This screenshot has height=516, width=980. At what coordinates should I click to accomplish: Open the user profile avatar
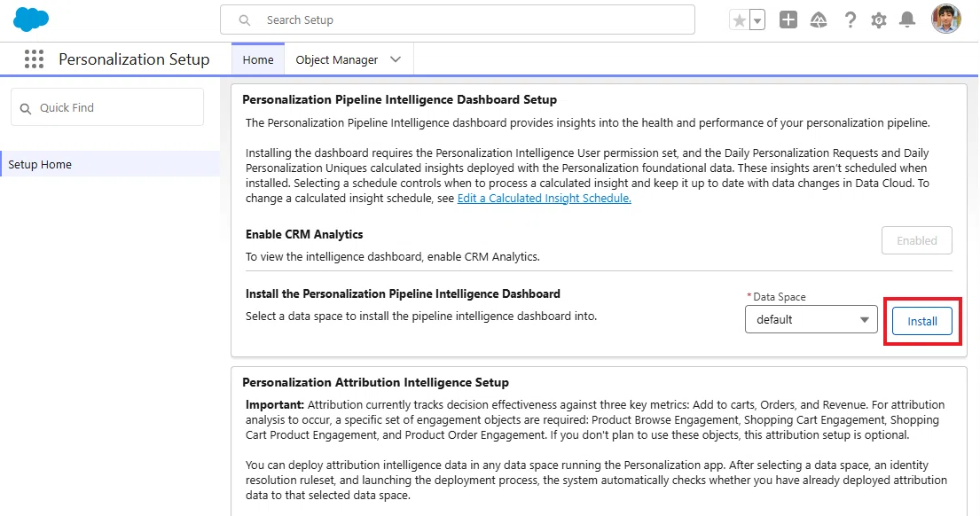pos(945,20)
